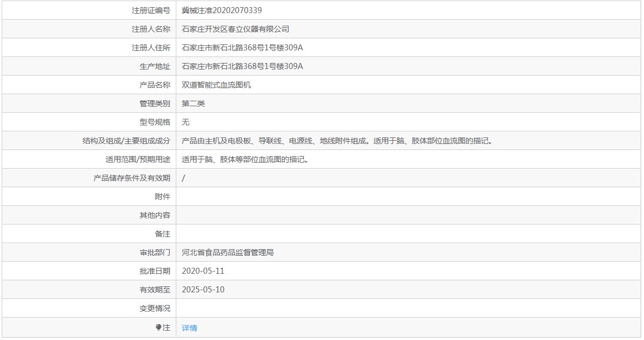
Task: Click registrant name 石家庄开发区春立仪器有限公司
Action: (x=235, y=29)
